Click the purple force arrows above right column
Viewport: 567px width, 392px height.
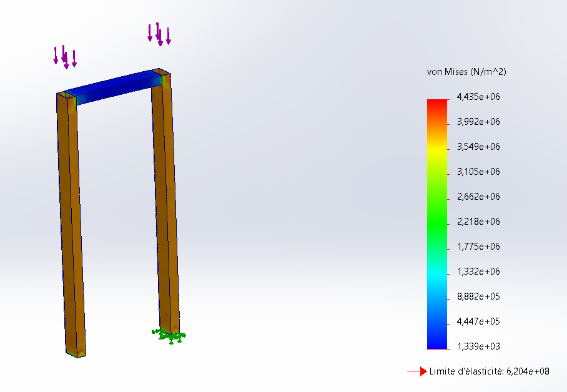(159, 34)
